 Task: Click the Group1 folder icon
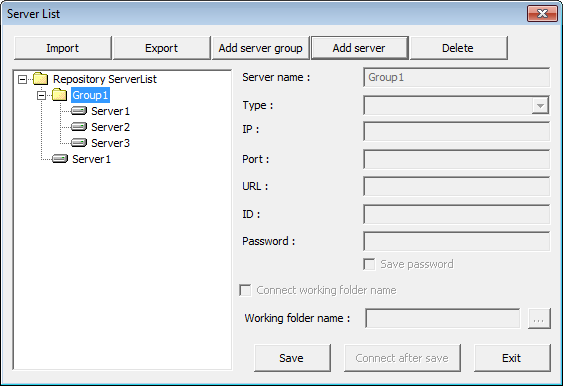[x=60, y=95]
